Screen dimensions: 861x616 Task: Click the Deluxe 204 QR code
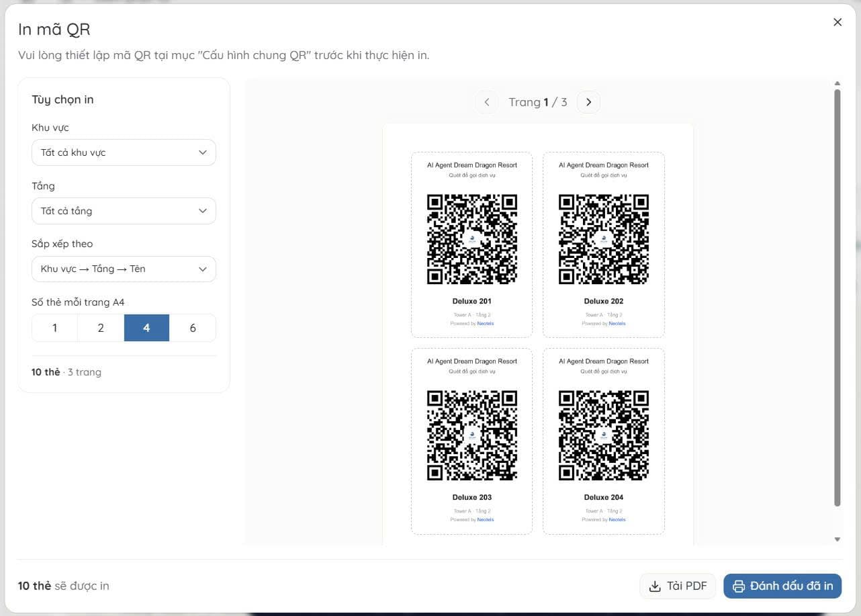(604, 435)
